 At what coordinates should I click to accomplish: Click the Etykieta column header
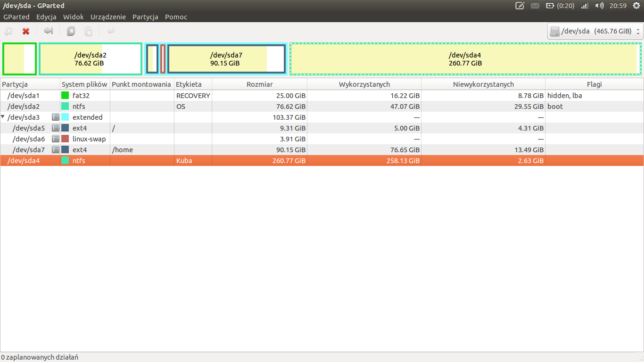pyautogui.click(x=193, y=84)
